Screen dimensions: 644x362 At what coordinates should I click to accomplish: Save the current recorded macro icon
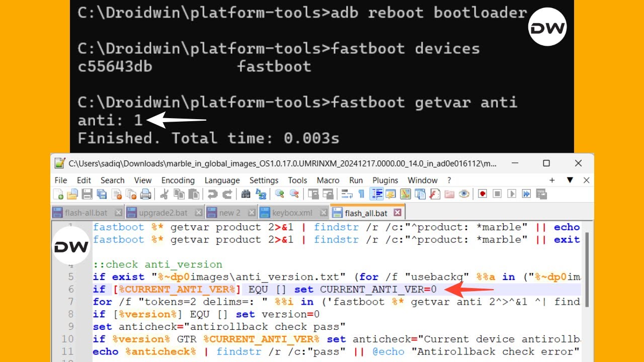click(541, 194)
